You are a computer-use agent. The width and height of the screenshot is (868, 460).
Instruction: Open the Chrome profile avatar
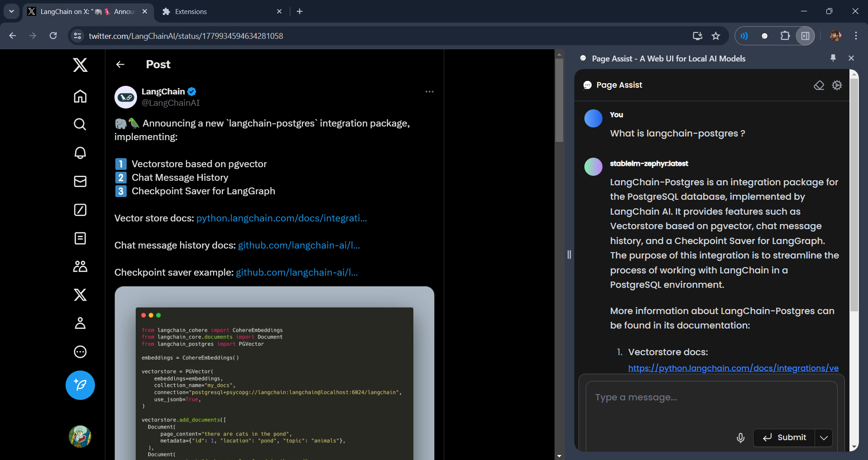point(835,36)
